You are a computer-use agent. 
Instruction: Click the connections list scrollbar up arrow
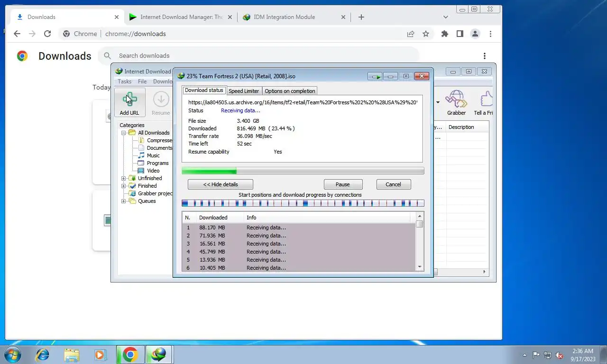tap(420, 216)
